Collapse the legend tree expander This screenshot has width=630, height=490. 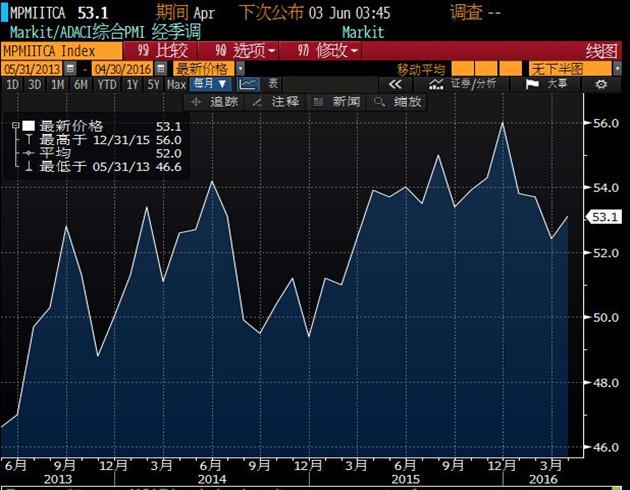14,126
